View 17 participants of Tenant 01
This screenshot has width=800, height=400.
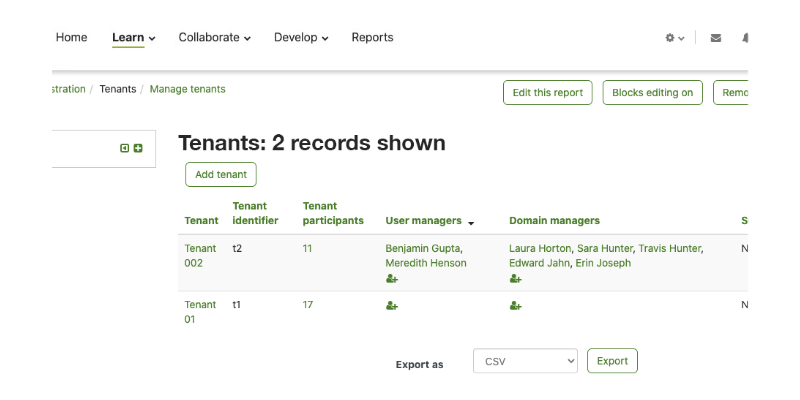308,305
